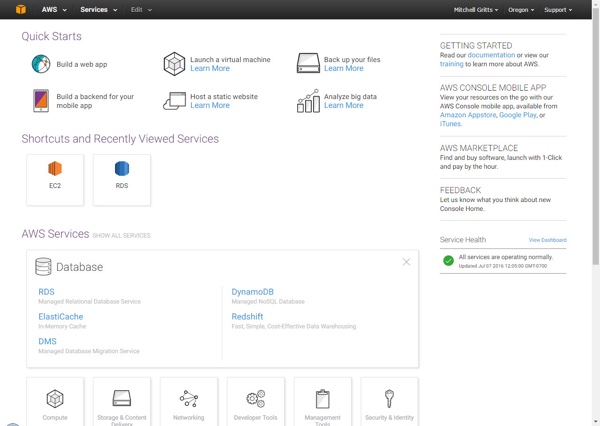Expand the Services menu
This screenshot has width=600, height=426.
98,10
